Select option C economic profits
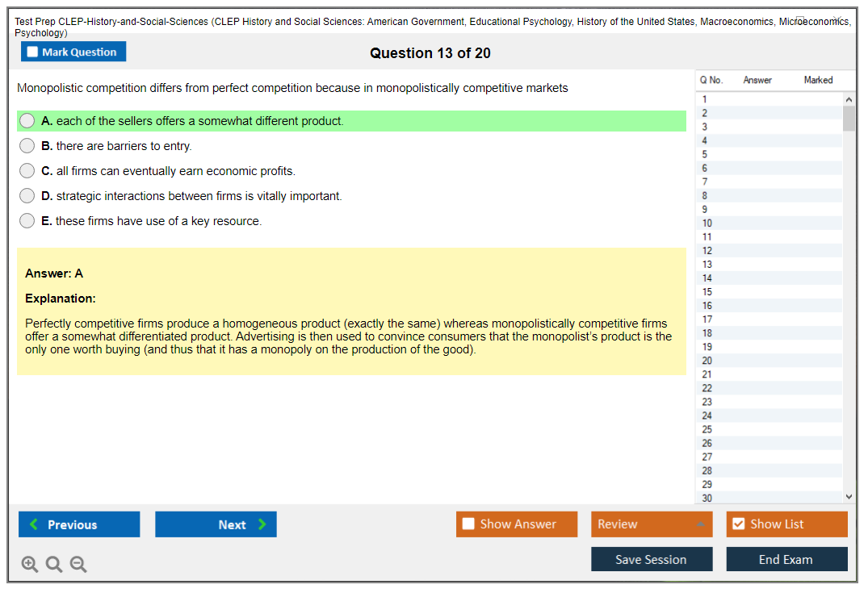The width and height of the screenshot is (868, 593). click(27, 171)
